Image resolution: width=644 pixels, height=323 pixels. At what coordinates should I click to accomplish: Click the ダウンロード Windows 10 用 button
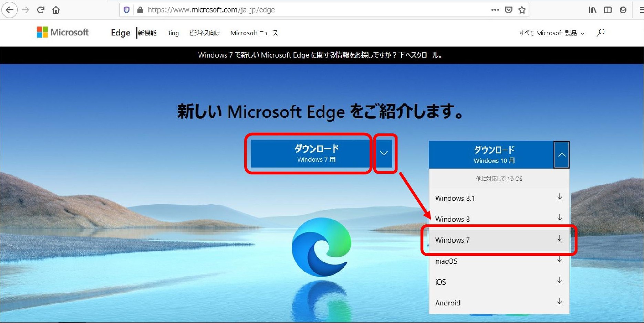tap(491, 155)
